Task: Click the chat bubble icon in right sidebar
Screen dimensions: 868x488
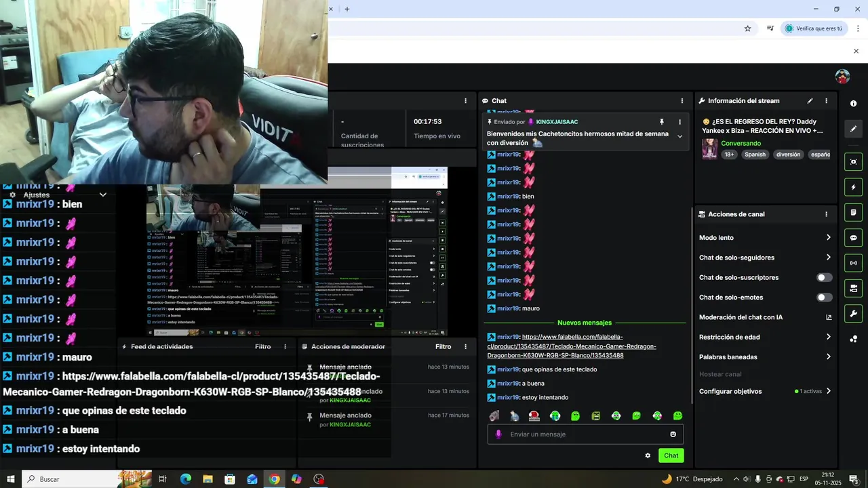Action: coord(853,238)
